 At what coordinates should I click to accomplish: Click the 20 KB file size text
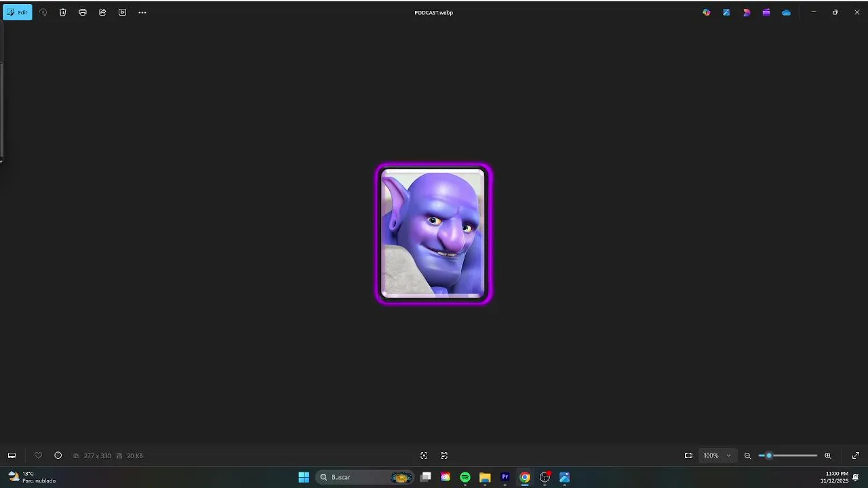pos(134,456)
